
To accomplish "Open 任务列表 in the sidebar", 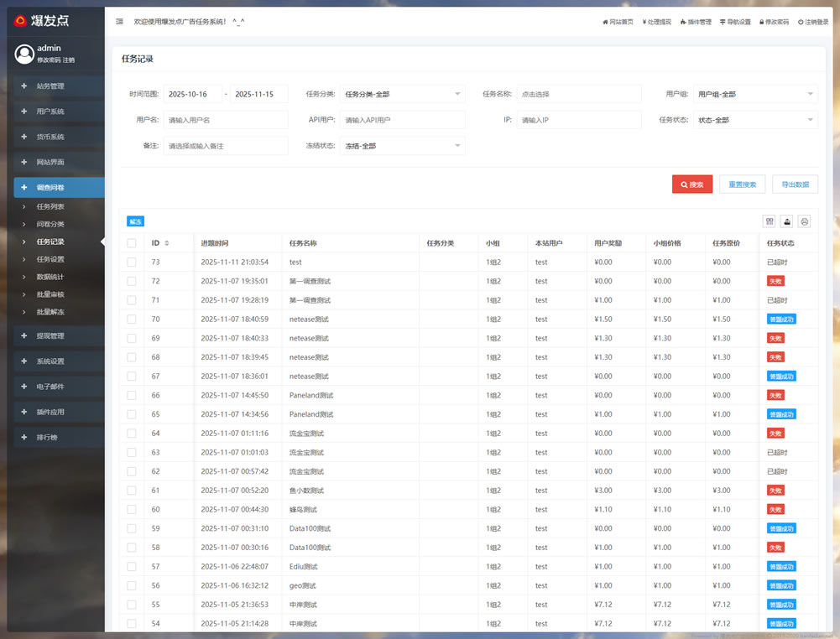I will [50, 206].
